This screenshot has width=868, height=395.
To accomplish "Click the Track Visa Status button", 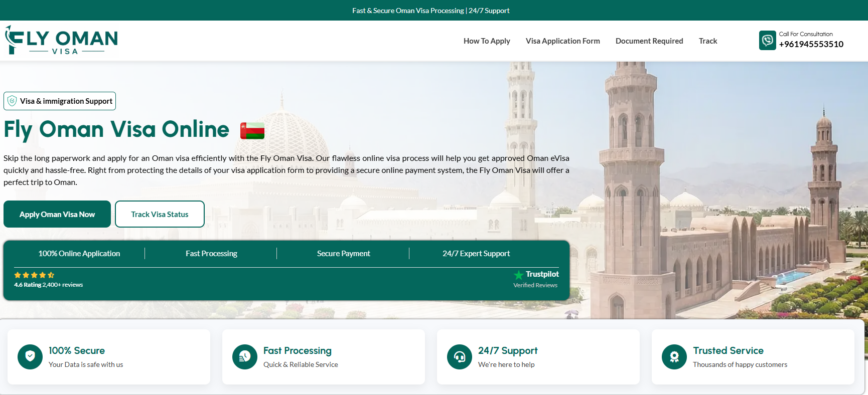I will click(x=160, y=214).
